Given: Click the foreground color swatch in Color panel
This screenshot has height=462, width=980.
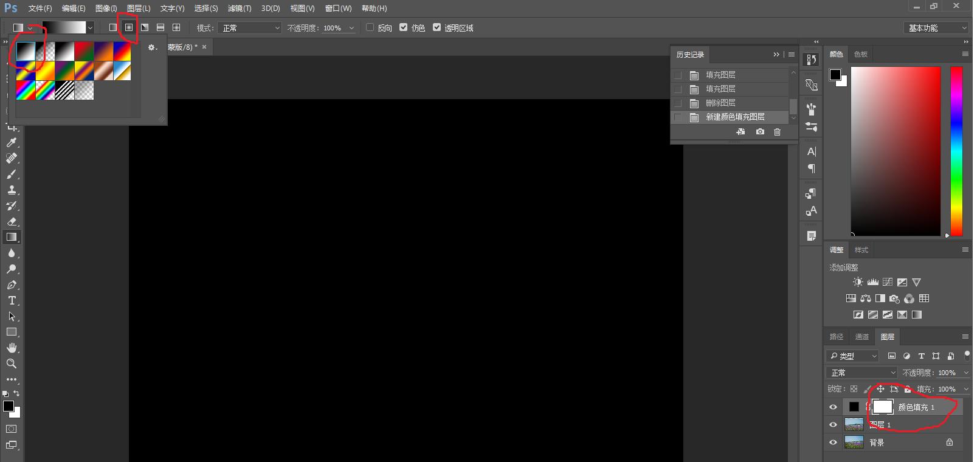Looking at the screenshot, I should pos(835,75).
